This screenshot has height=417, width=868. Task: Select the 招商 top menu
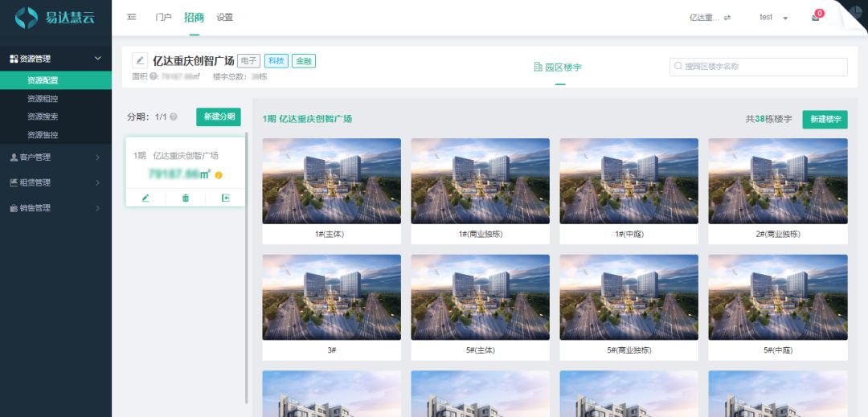[x=194, y=17]
